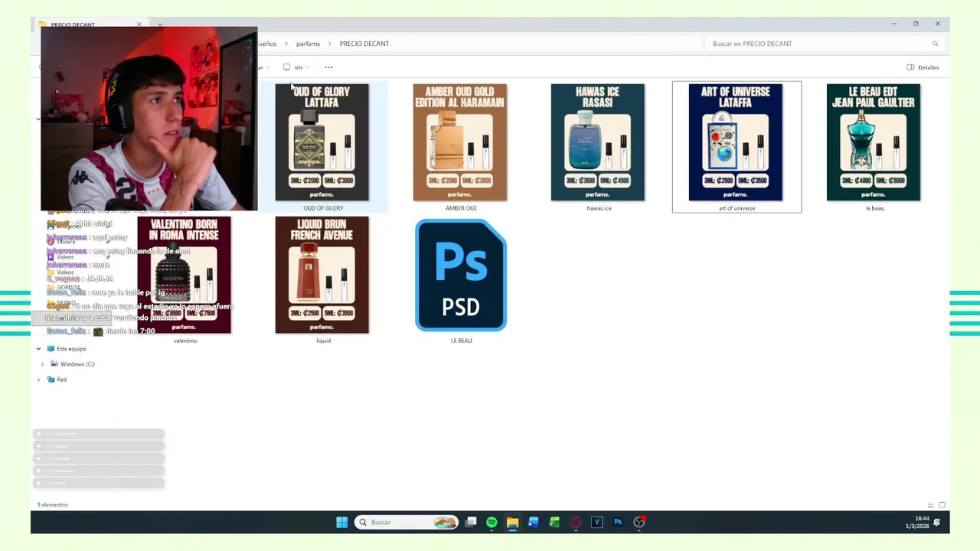Screen dimensions: 980x551
Task: Click the art of universe file name
Action: (x=737, y=208)
